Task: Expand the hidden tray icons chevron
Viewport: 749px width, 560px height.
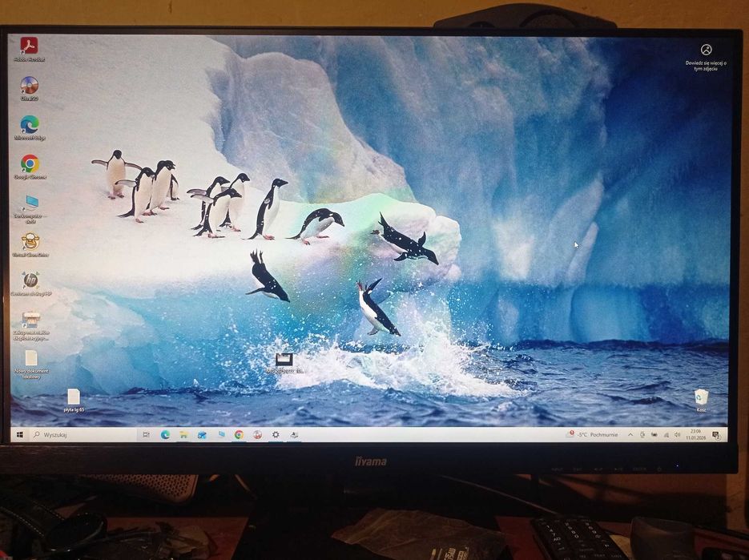Action: (x=630, y=435)
